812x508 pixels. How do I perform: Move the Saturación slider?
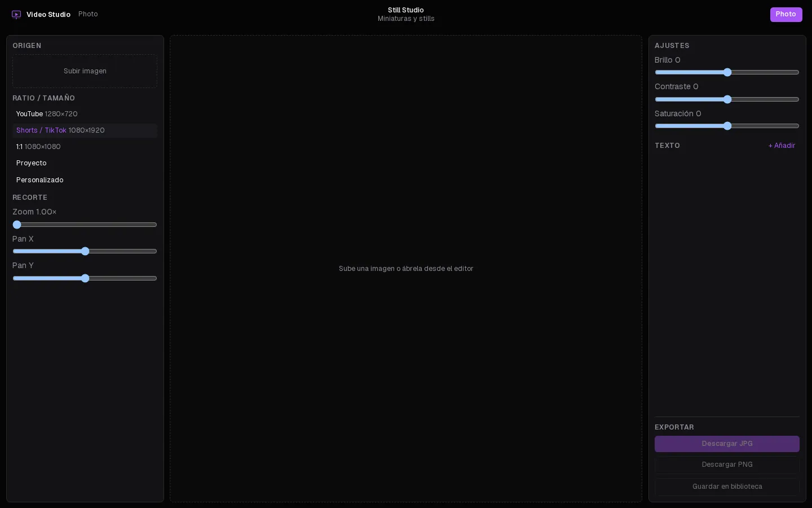[727, 126]
